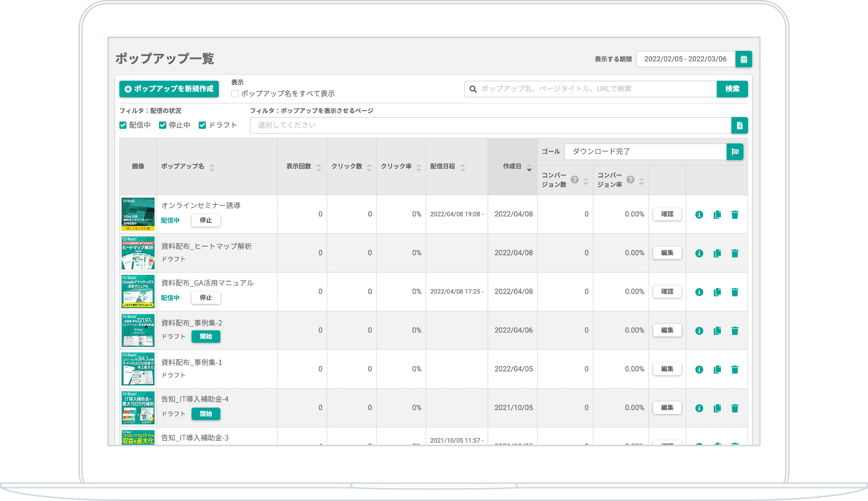The width and height of the screenshot is (868, 501).
Task: Click the コンバージョン数 help question icon
Action: tap(575, 180)
